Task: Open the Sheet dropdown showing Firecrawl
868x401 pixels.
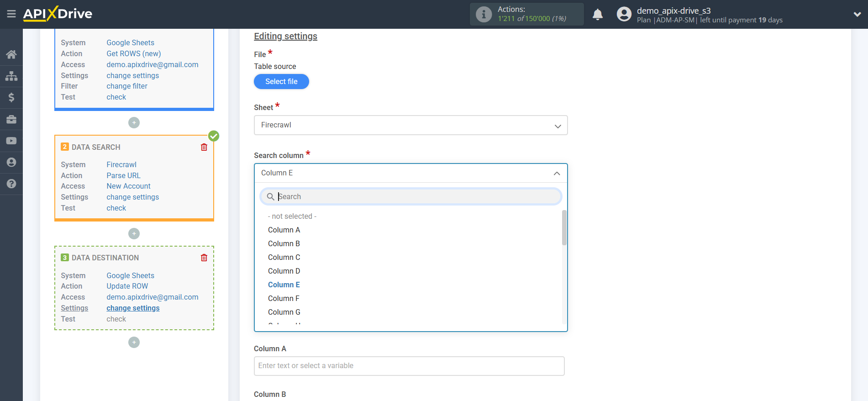Action: [x=410, y=125]
